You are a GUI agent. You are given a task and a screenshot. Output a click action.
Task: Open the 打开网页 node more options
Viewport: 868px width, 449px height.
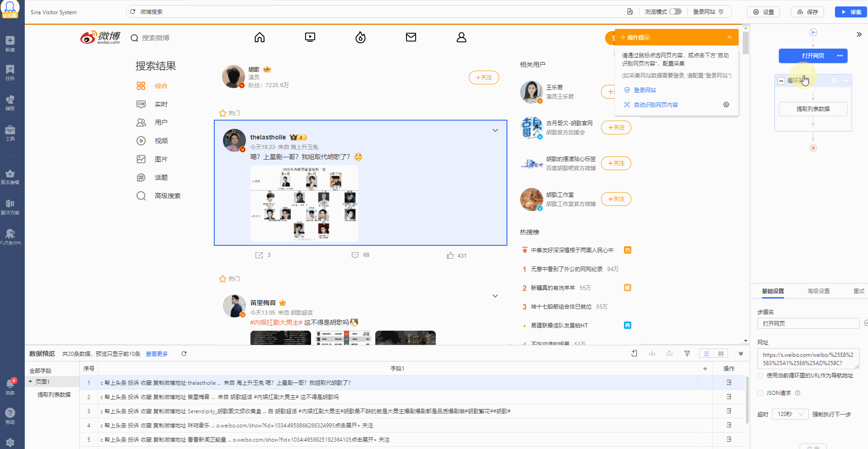point(840,55)
